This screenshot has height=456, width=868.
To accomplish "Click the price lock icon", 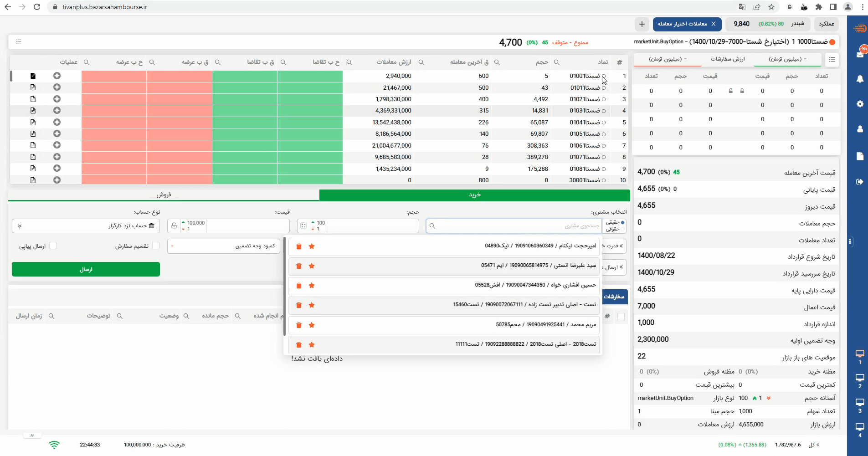I will [174, 226].
